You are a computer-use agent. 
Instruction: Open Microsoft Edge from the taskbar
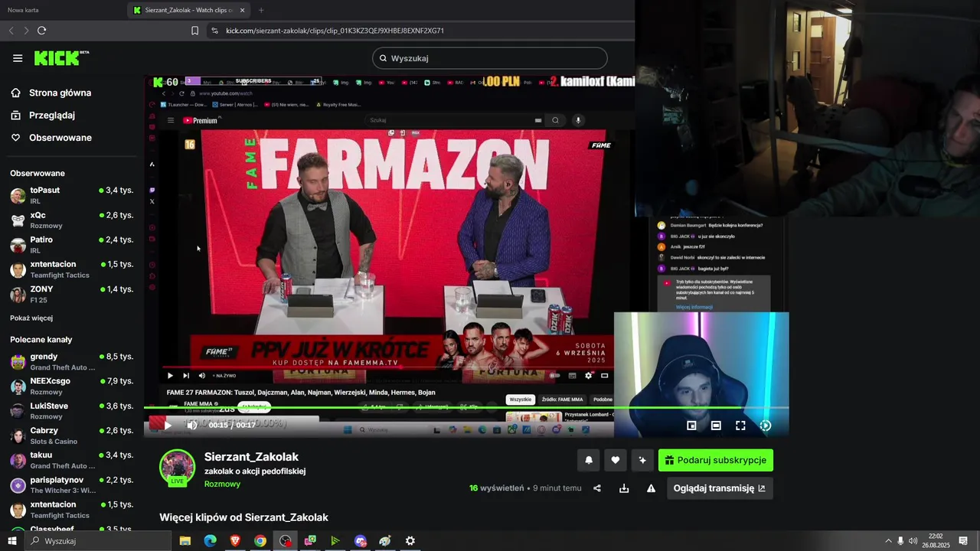[x=210, y=541]
